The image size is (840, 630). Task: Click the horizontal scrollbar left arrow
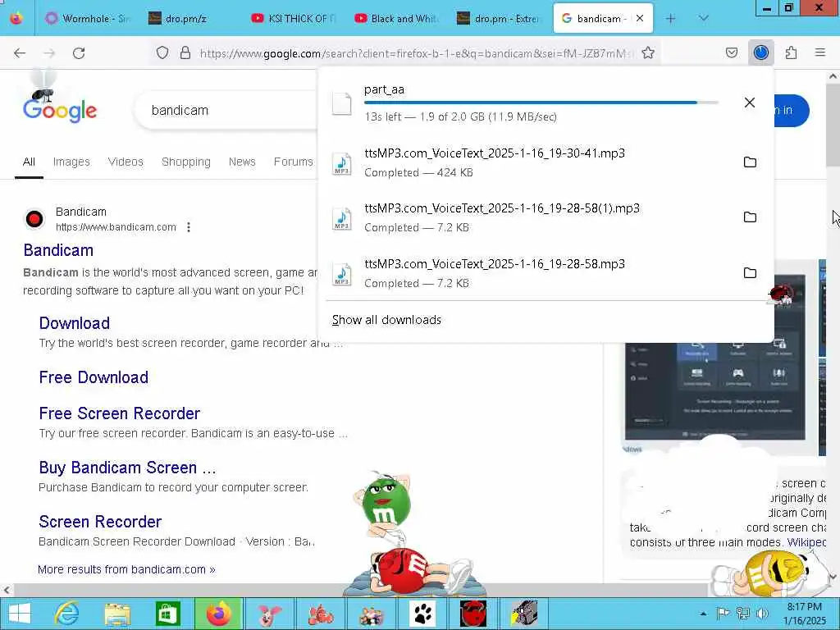[7, 591]
